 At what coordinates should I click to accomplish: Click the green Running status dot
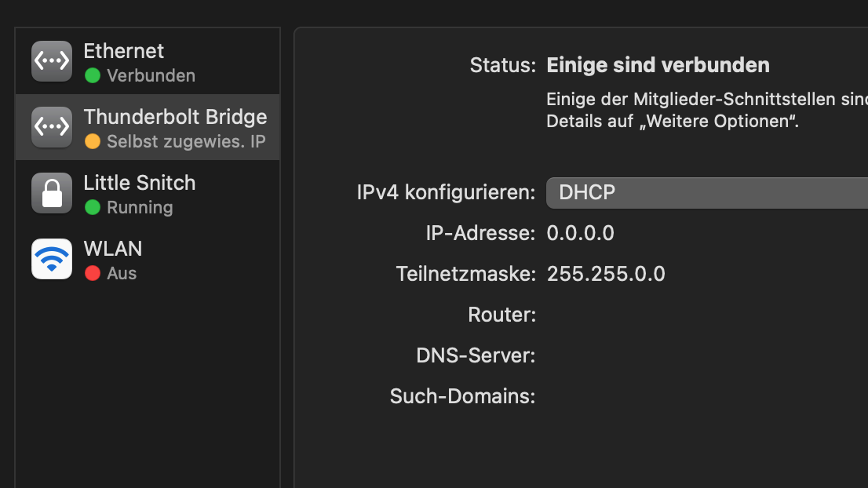[93, 208]
